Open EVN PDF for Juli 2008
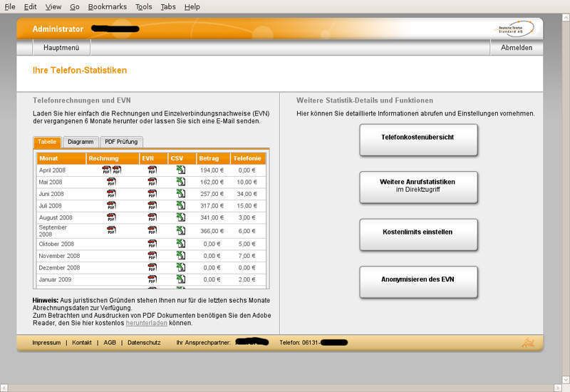The width and height of the screenshot is (570, 392). click(x=152, y=205)
